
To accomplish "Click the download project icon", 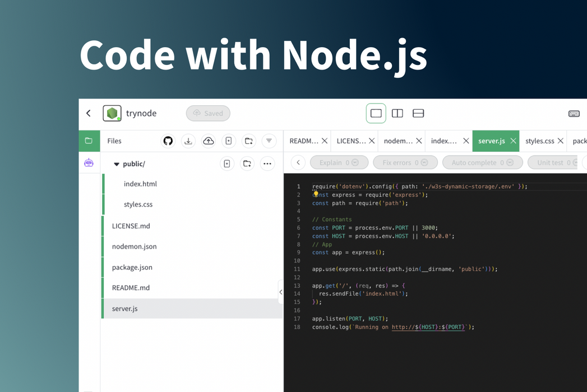I will click(188, 141).
